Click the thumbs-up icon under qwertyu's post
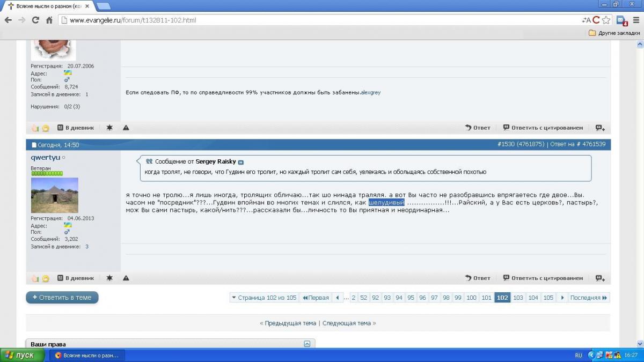The height and width of the screenshot is (362, 644). (x=35, y=278)
